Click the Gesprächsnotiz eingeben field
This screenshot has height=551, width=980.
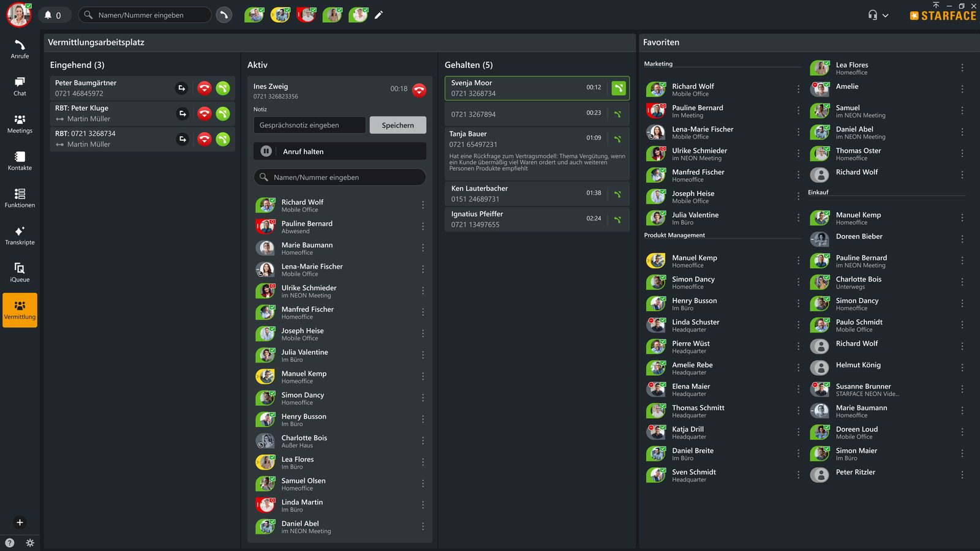pos(309,125)
